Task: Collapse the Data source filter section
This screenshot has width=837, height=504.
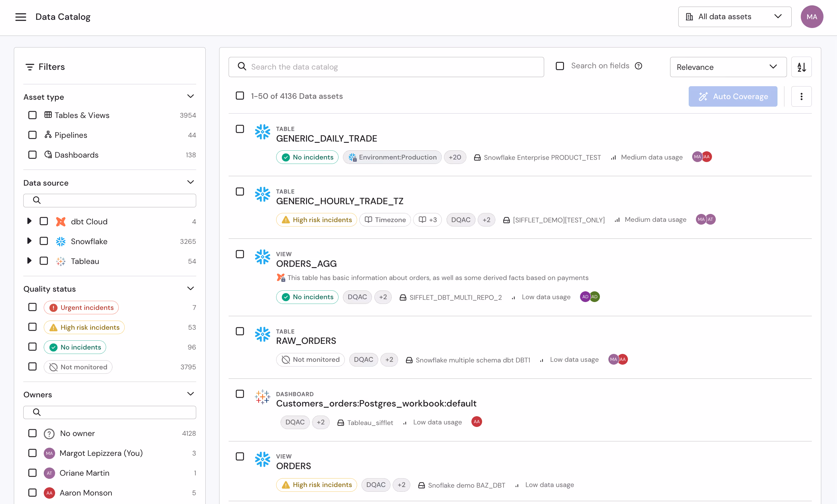Action: point(191,182)
